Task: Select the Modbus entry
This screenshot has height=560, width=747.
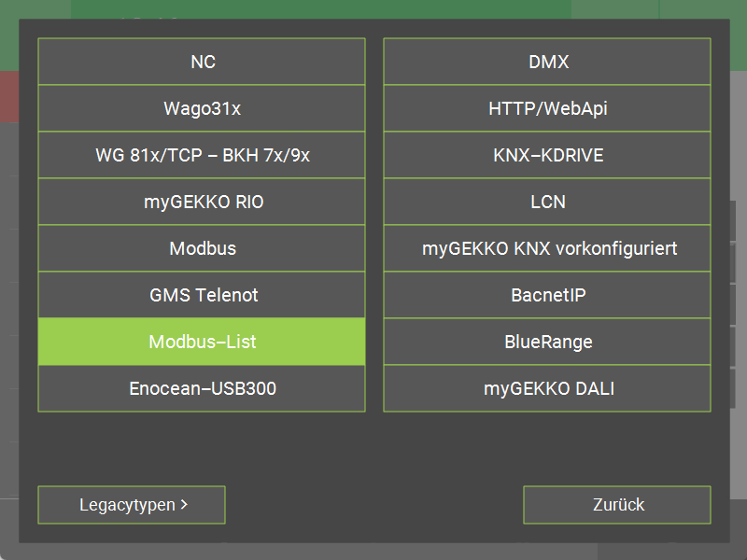Action: 202,248
